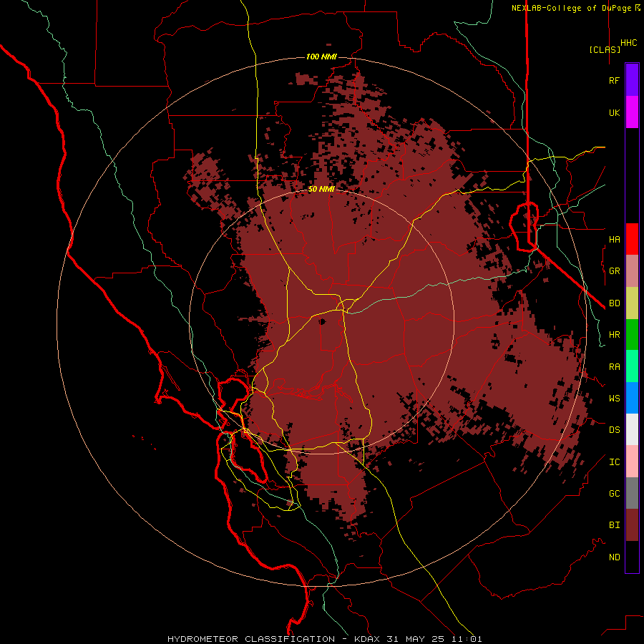Click the UK legend label
Screen dimensions: 644x644
pyautogui.click(x=614, y=112)
